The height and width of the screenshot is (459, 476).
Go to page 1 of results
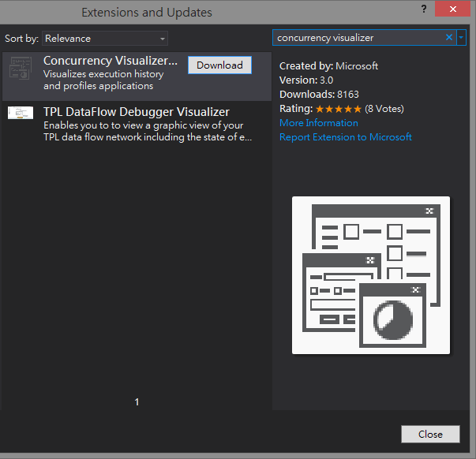point(137,402)
